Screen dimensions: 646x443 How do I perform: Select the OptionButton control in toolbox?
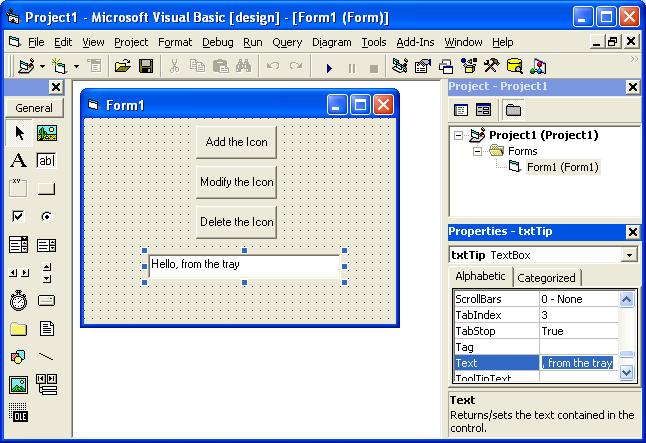[x=47, y=216]
